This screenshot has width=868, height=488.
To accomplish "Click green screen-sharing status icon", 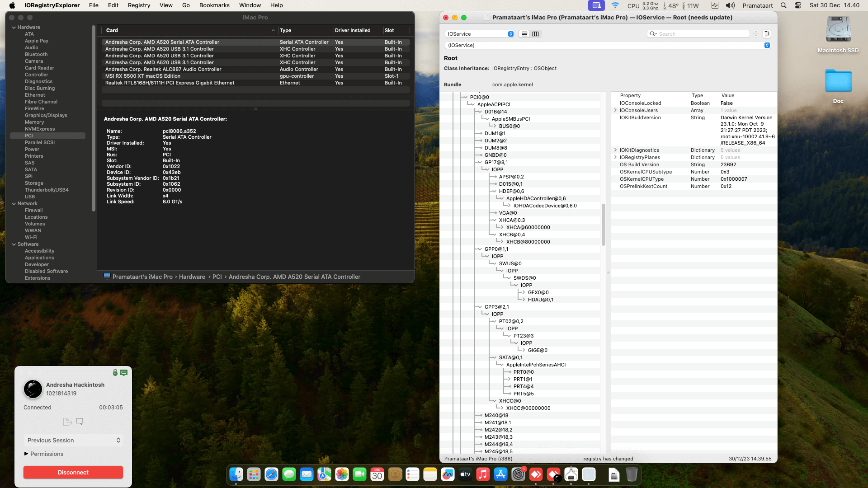I will tap(124, 373).
